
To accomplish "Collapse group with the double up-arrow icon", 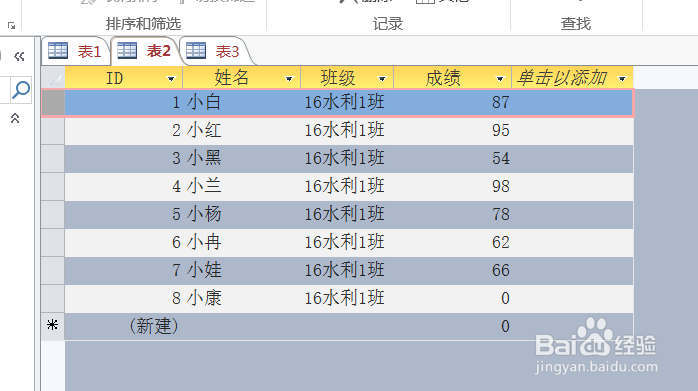I will [15, 118].
